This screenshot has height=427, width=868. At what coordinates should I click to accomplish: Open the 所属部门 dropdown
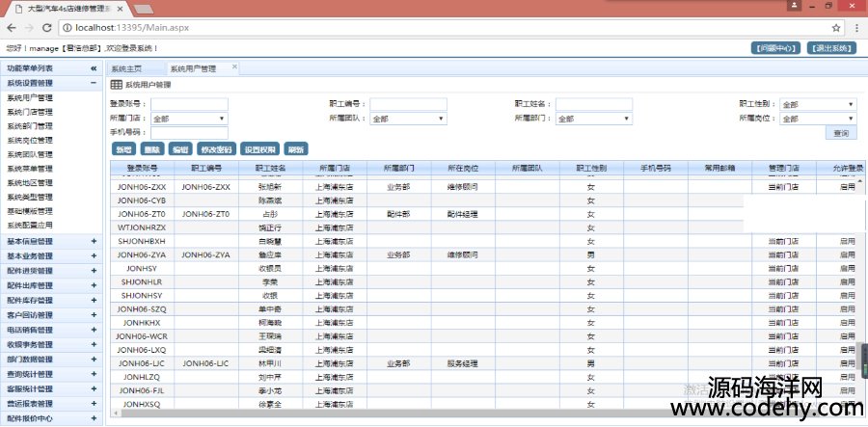pyautogui.click(x=591, y=119)
